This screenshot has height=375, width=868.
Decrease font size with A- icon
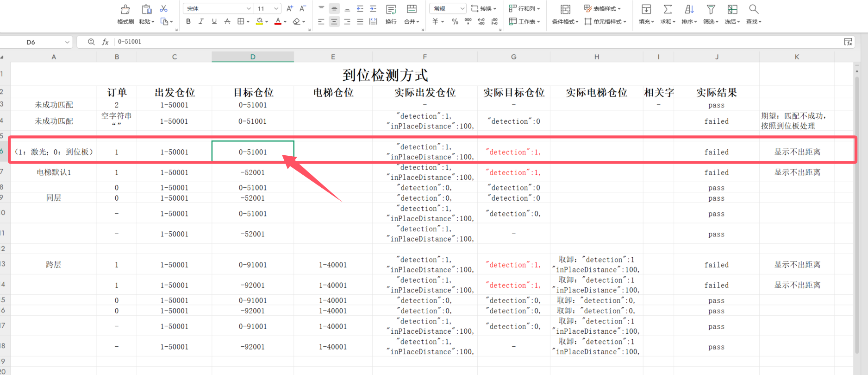click(x=303, y=8)
